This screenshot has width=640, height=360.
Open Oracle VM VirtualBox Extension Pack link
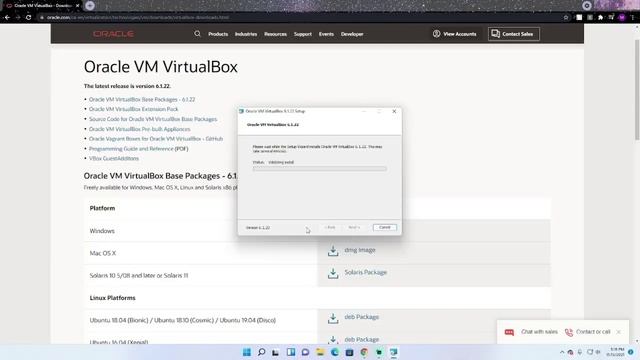point(133,109)
